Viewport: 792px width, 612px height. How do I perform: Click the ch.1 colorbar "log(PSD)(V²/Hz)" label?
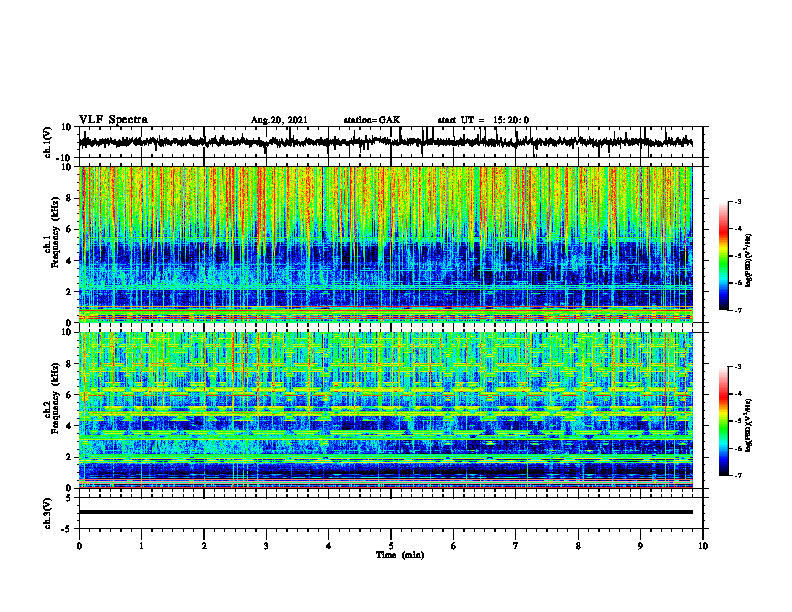749,261
